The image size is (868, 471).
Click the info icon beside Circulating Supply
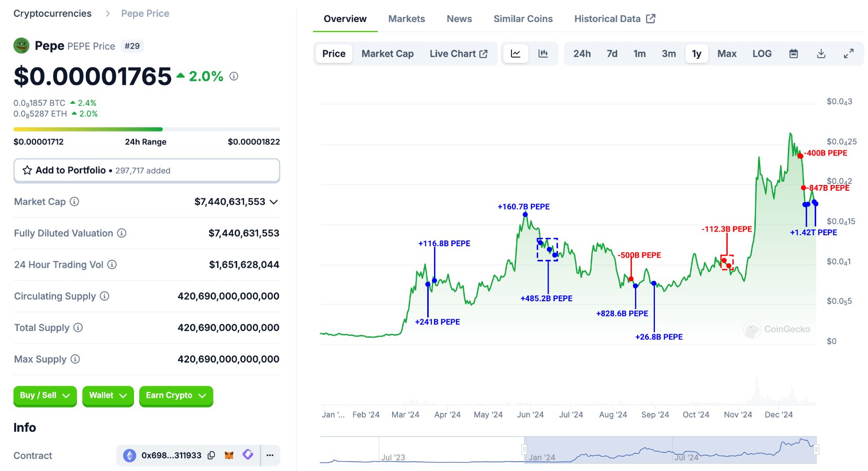[x=105, y=297]
